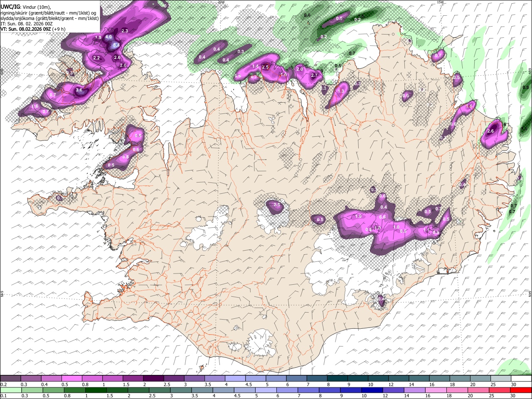Click the 3.6 precipitation value on map
Image resolution: width=532 pixels, height=399 pixels.
click(79, 90)
